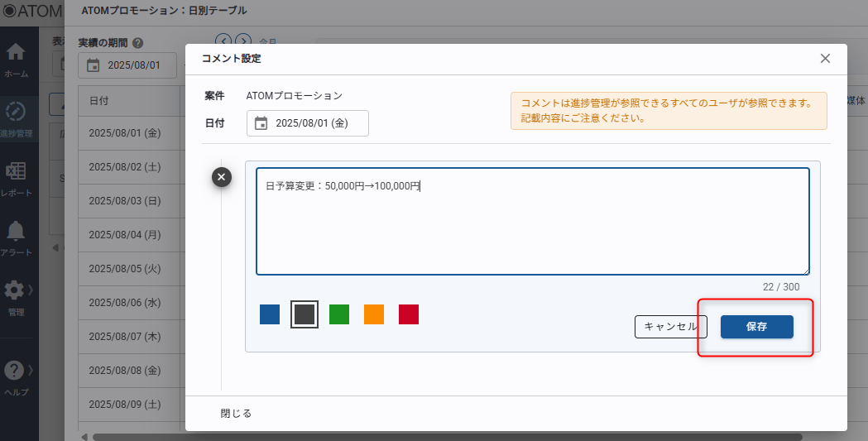868x441 pixels.
Task: Click the 保存 save button
Action: [756, 327]
